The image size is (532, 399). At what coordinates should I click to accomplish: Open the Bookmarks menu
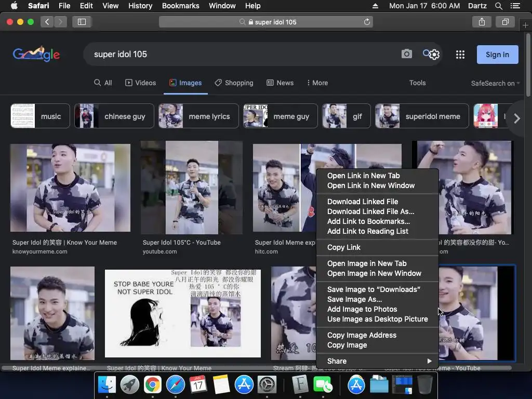pyautogui.click(x=180, y=6)
